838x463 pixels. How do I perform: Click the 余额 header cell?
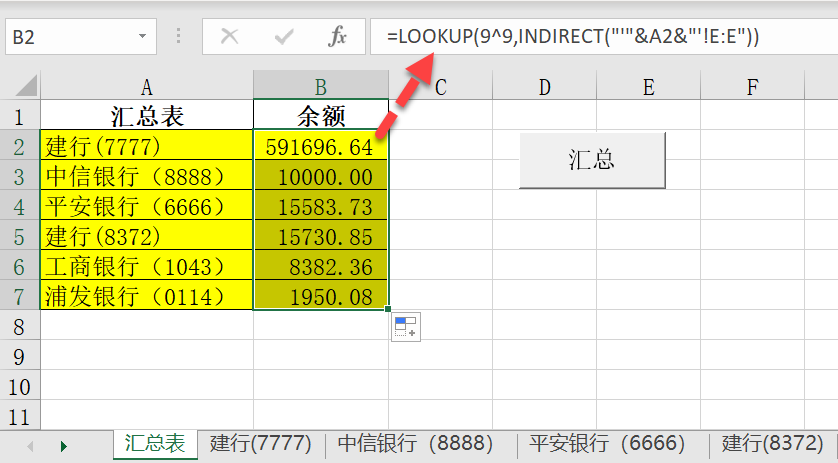[x=321, y=115]
